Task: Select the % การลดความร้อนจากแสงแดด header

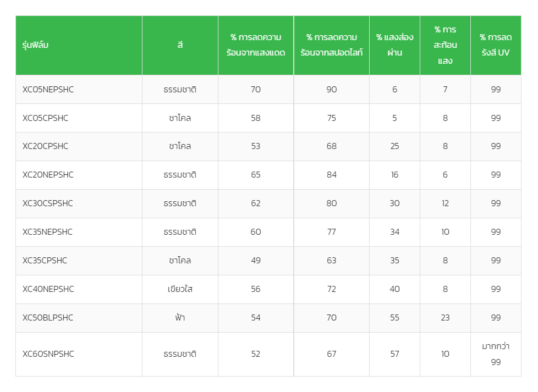Action: (x=256, y=45)
